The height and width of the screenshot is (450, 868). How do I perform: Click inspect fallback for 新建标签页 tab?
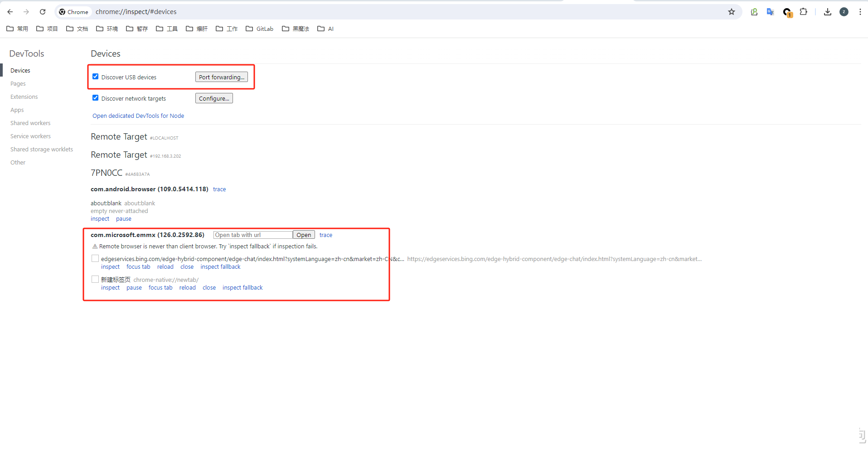pos(242,288)
